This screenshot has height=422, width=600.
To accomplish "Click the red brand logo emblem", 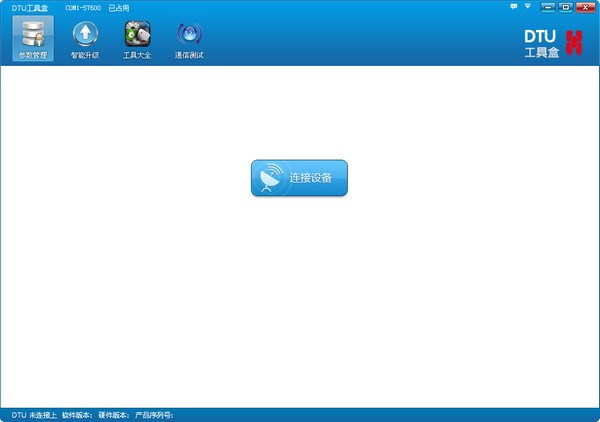I will (574, 43).
